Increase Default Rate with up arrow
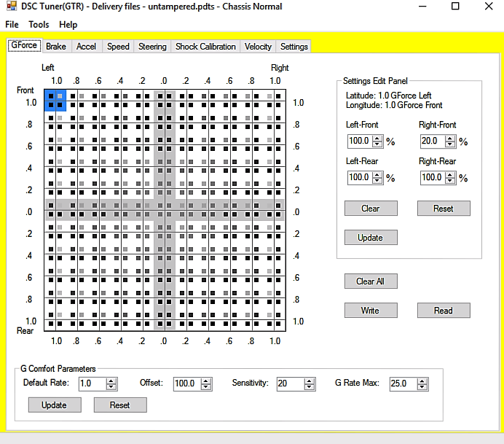 click(x=111, y=381)
